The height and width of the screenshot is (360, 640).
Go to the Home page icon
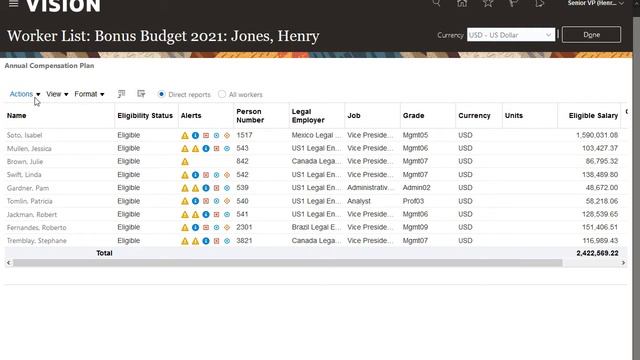click(462, 3)
